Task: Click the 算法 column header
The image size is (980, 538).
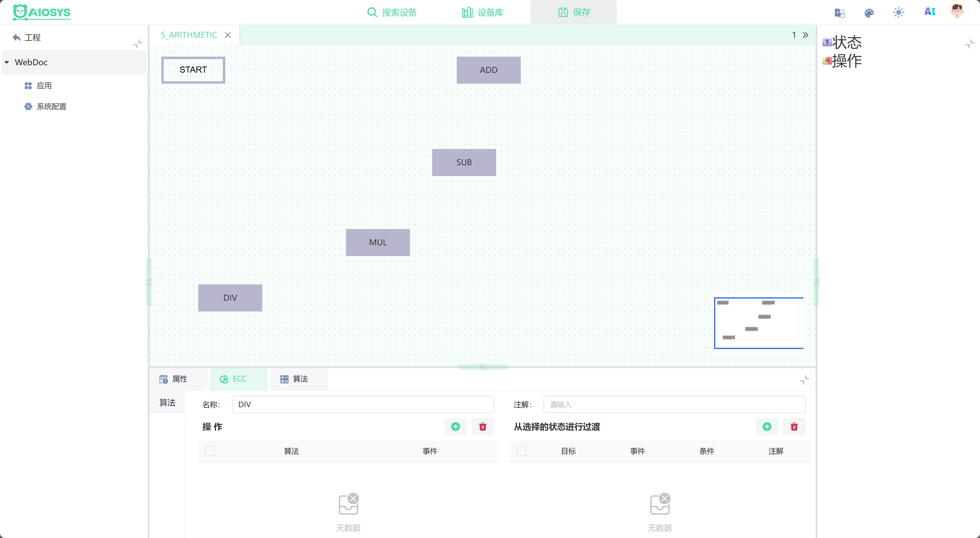Action: [291, 451]
